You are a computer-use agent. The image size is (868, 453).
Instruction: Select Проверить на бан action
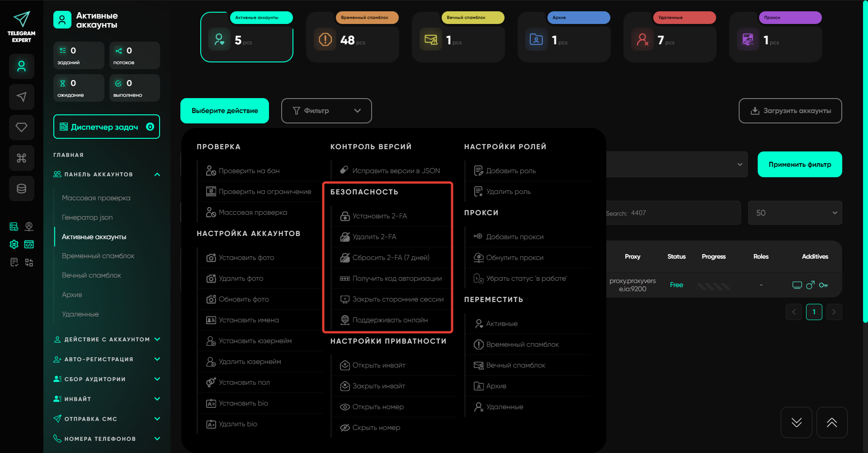point(249,171)
